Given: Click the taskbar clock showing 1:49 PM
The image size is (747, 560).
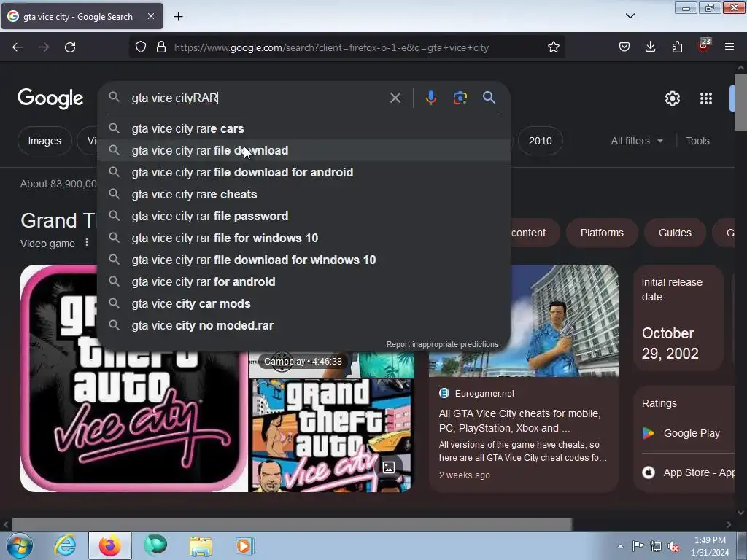Looking at the screenshot, I should point(710,546).
